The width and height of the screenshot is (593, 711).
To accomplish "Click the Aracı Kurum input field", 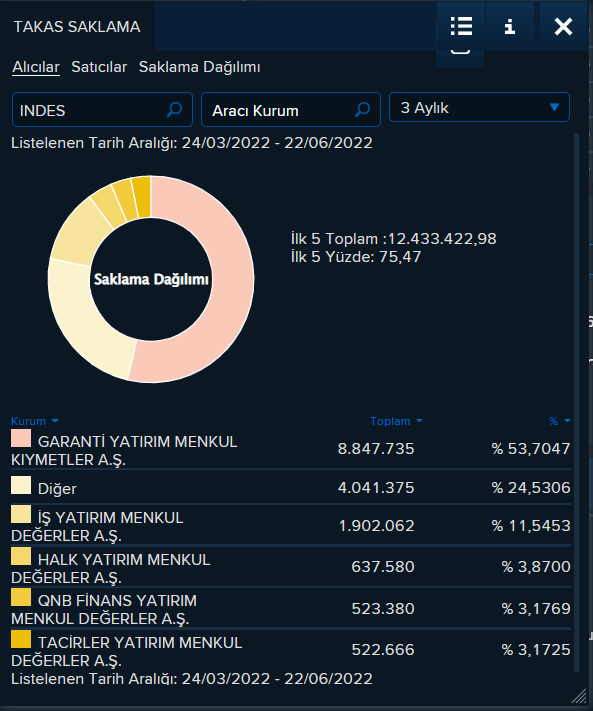I will click(291, 110).
